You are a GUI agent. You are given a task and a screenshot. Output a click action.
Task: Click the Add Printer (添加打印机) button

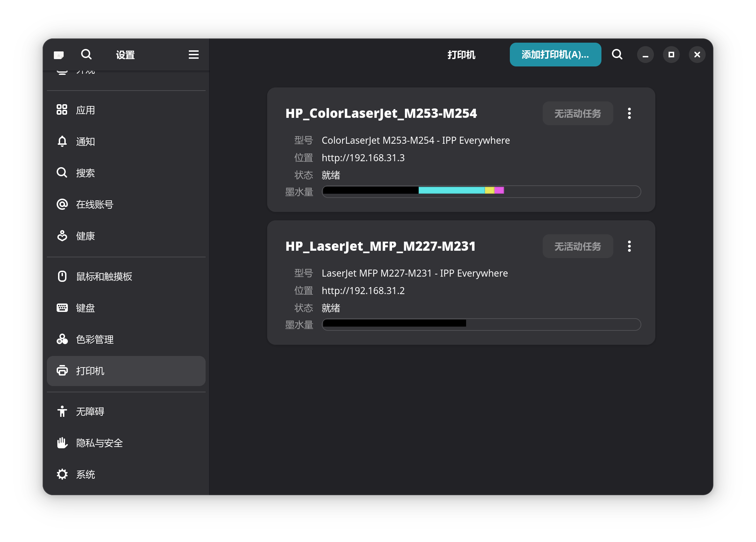click(x=555, y=55)
